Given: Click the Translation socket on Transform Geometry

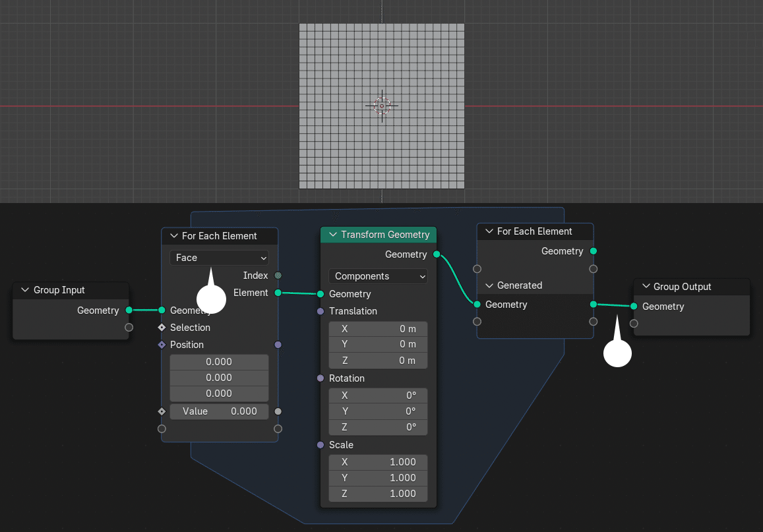Looking at the screenshot, I should (x=322, y=311).
